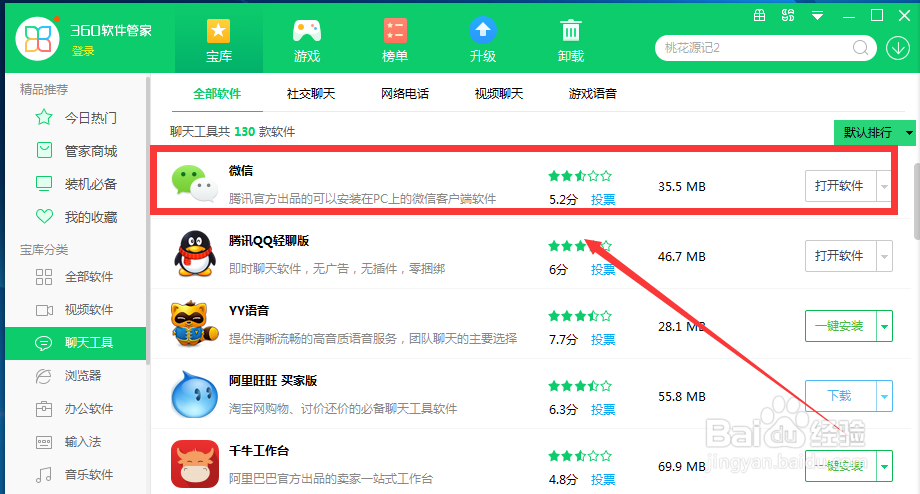
Task: Open the 默认排行 sort dropdown
Action: [874, 133]
